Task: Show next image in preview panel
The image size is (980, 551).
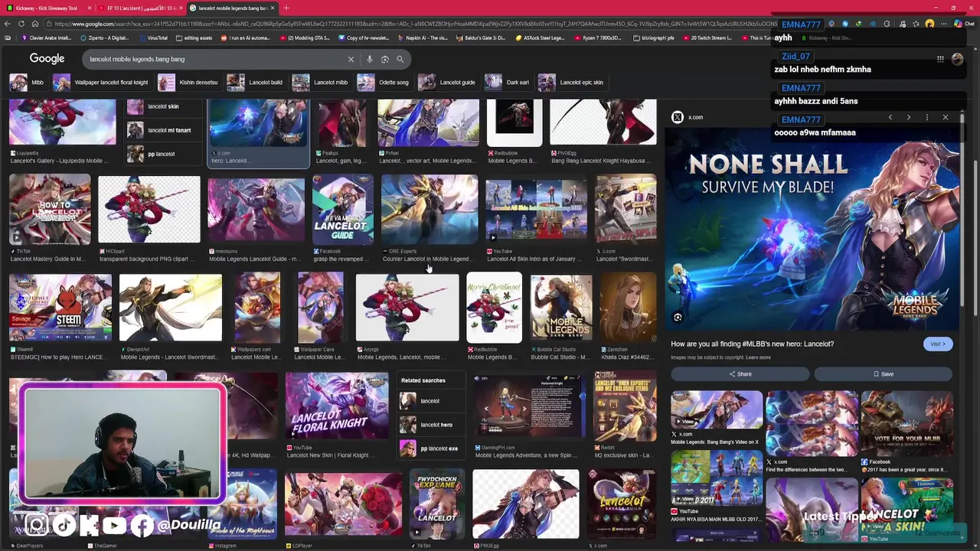Action: click(x=908, y=117)
